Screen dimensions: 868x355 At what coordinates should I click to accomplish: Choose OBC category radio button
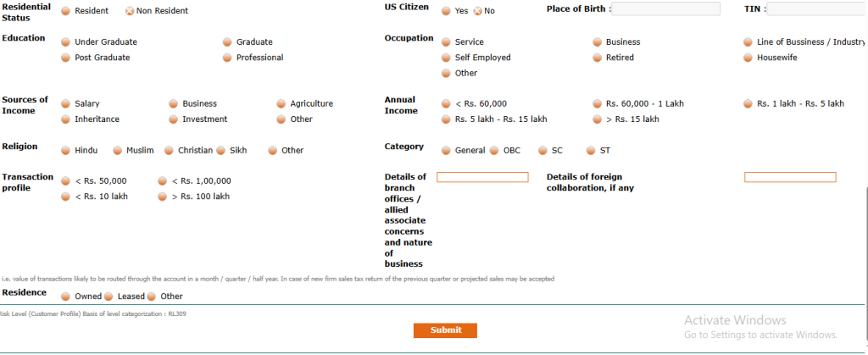(x=494, y=151)
